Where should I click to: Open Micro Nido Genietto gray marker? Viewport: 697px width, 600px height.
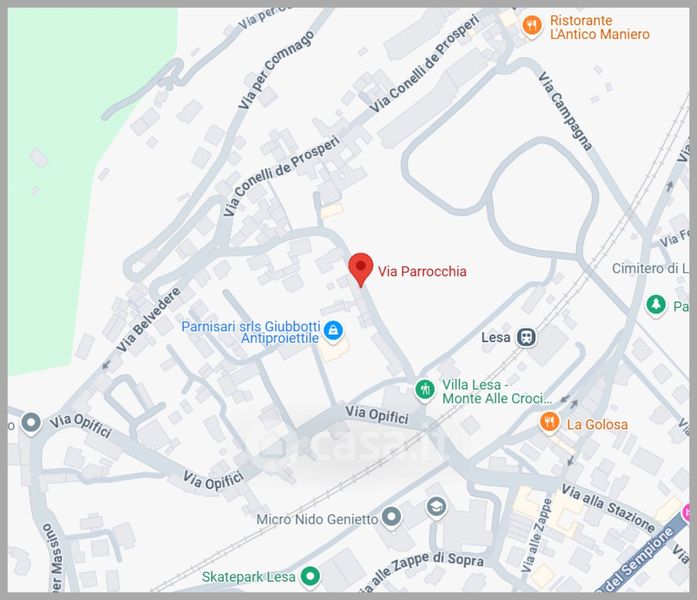click(x=391, y=517)
